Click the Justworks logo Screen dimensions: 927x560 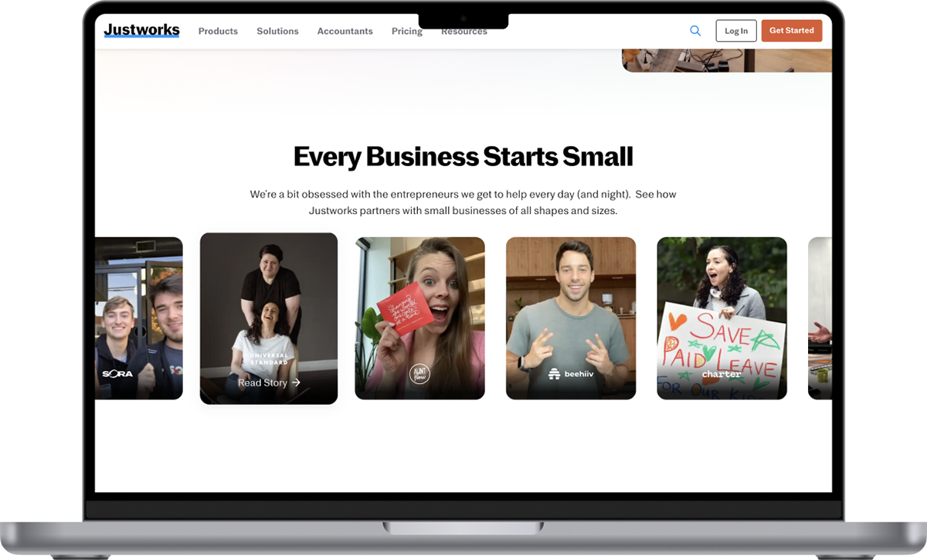[141, 31]
